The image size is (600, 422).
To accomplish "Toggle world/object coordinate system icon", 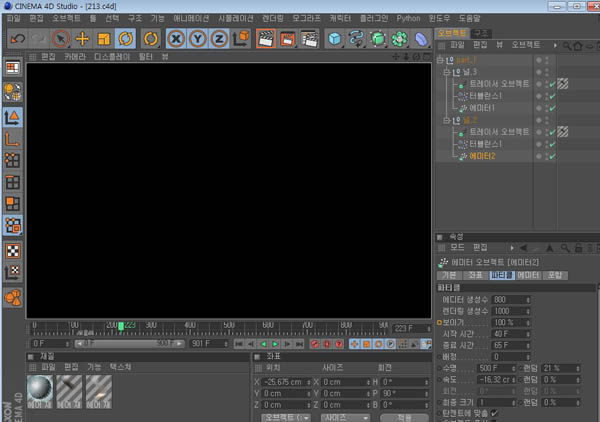I will coord(241,39).
